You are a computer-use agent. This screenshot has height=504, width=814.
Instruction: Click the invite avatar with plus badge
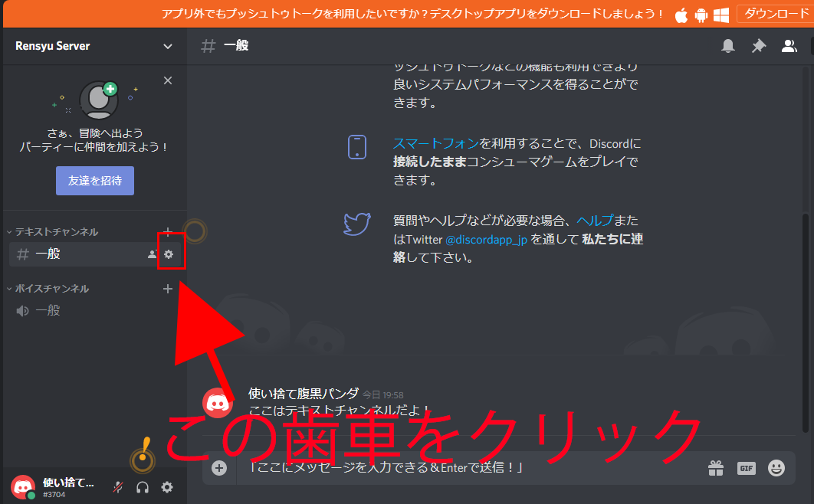(99, 99)
